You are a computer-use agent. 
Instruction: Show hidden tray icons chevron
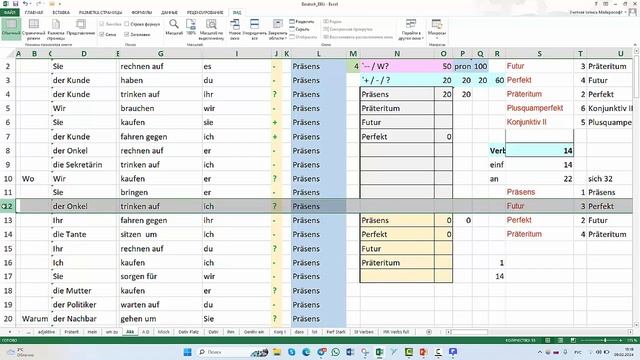click(x=540, y=352)
